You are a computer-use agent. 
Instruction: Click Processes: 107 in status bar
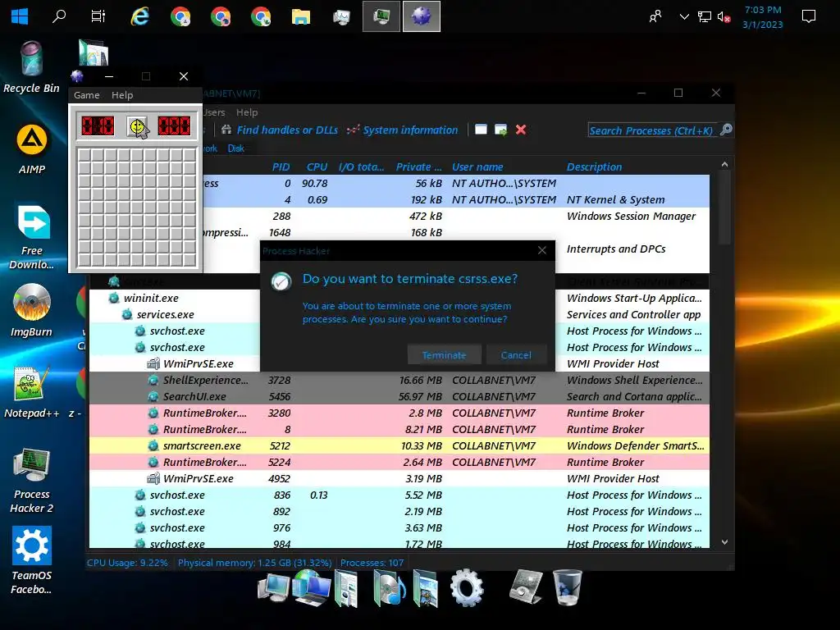point(372,563)
